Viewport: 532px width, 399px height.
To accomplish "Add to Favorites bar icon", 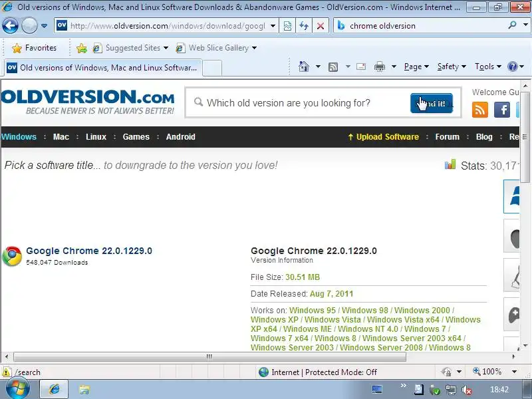I will [82, 48].
